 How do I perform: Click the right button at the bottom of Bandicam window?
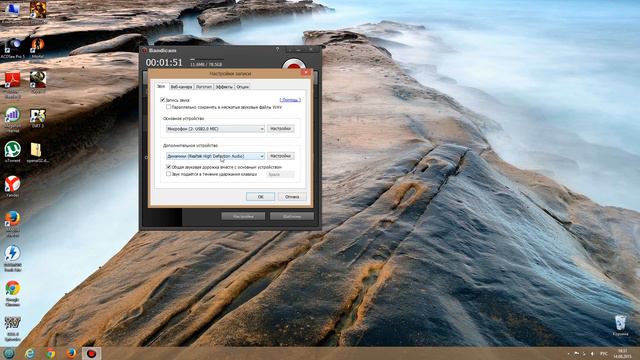coord(292,216)
